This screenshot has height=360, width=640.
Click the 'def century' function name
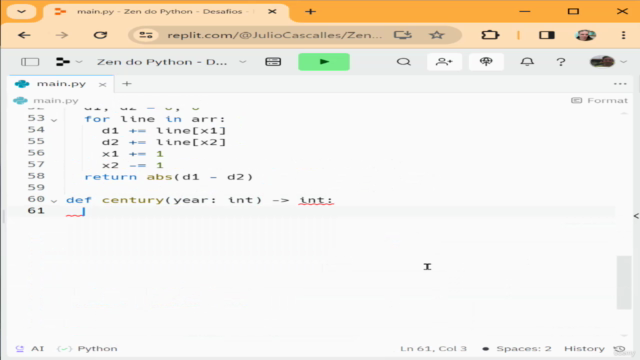tap(133, 200)
